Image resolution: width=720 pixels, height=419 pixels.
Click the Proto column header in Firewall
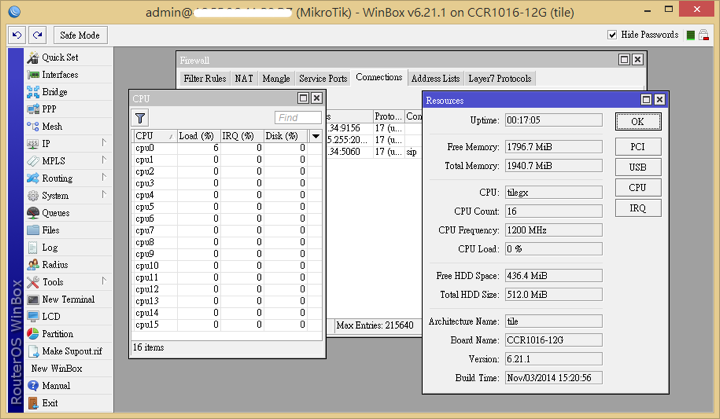388,116
